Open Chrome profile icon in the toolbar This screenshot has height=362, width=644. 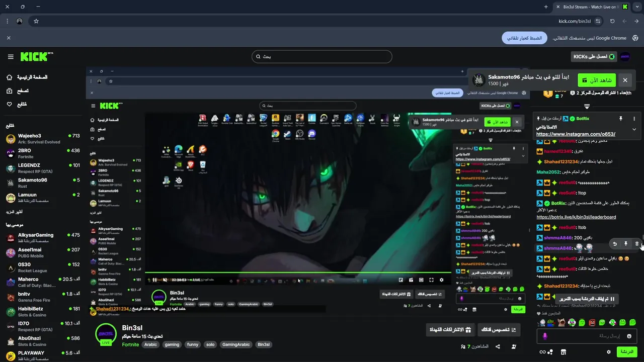point(19,21)
